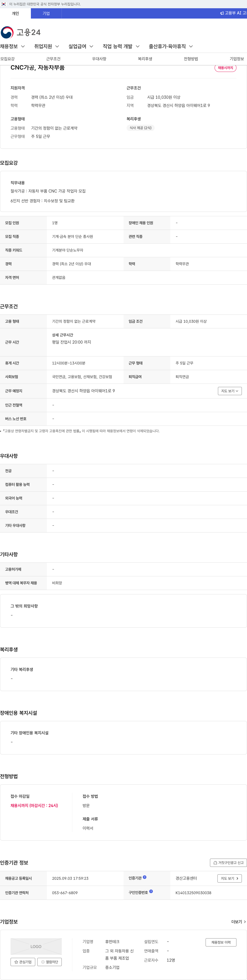Click the 절삭가공 job description line
Image resolution: width=247 pixels, height=980 pixels.
tap(48, 191)
